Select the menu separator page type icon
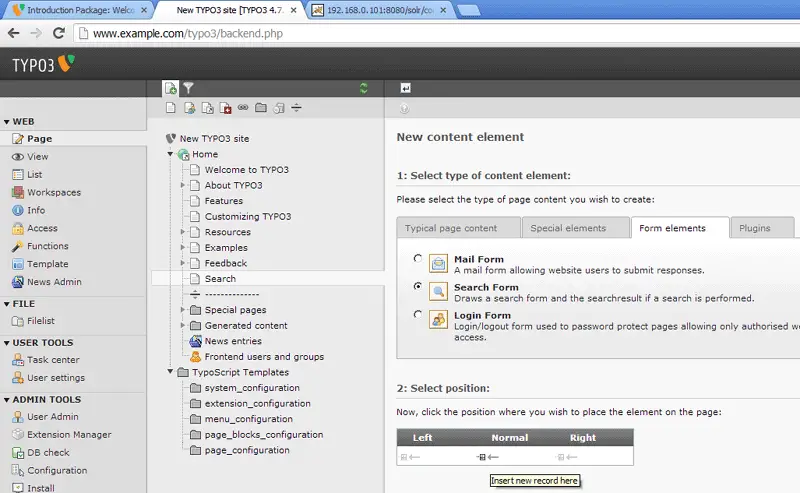Image resolution: width=800 pixels, height=493 pixels. (296, 108)
